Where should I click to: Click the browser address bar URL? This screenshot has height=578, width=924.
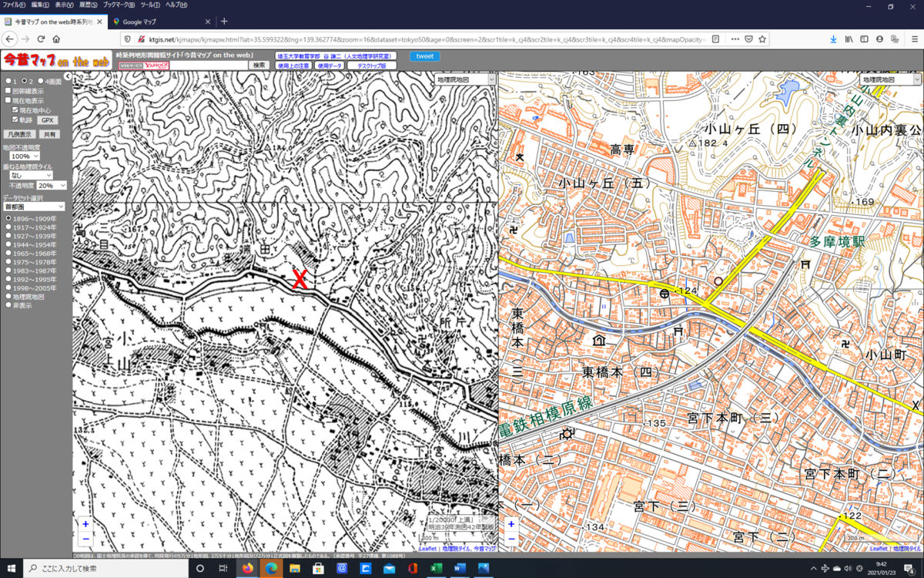(x=423, y=39)
